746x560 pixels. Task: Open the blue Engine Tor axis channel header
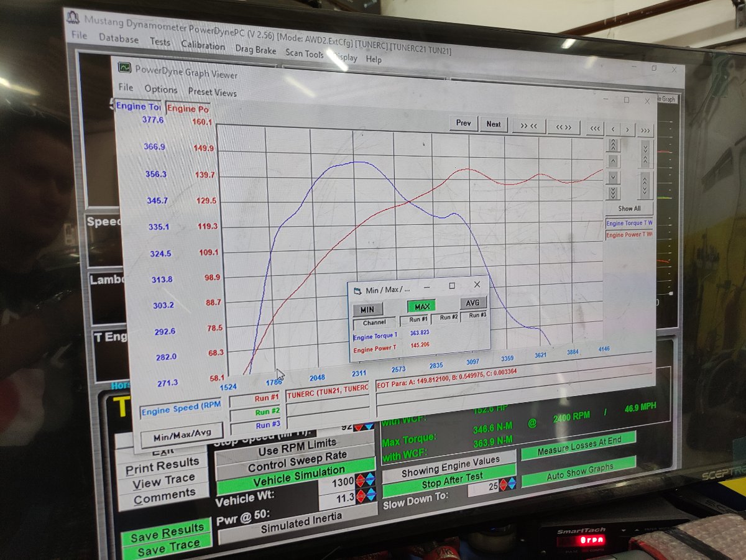(139, 107)
